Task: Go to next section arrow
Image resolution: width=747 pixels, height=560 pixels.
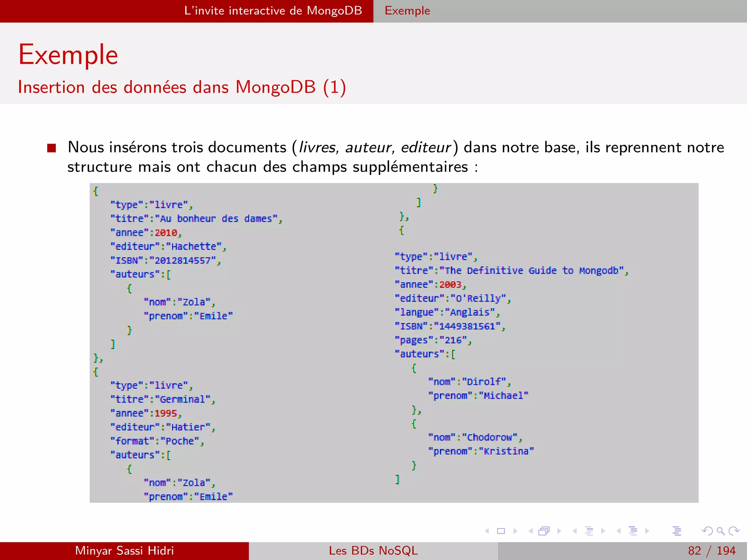Action: coord(647,531)
